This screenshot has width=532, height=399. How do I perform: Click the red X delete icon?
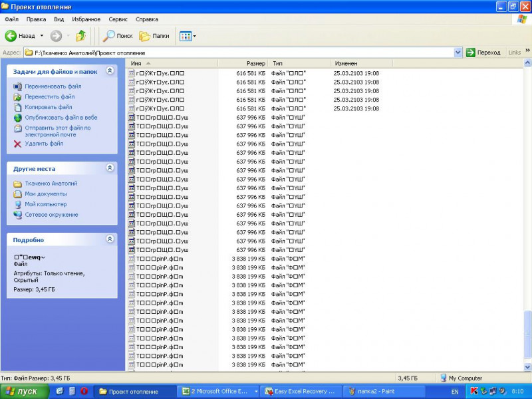(x=18, y=144)
